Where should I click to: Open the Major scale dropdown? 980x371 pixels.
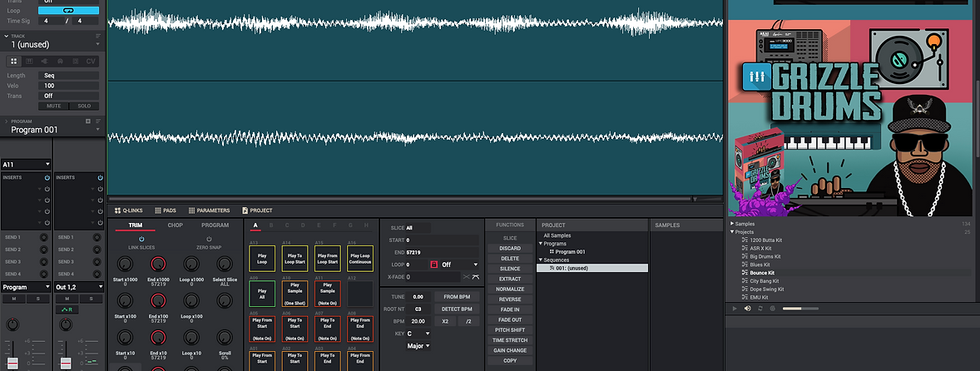click(418, 346)
